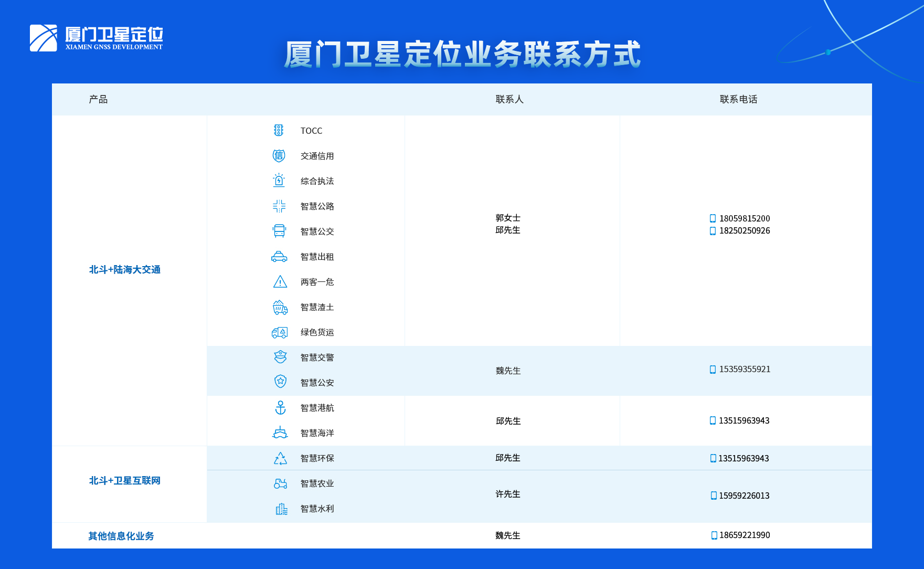Viewport: 924px width, 569px height.
Task: Select the 智慧环保 recycling icon
Action: [281, 458]
